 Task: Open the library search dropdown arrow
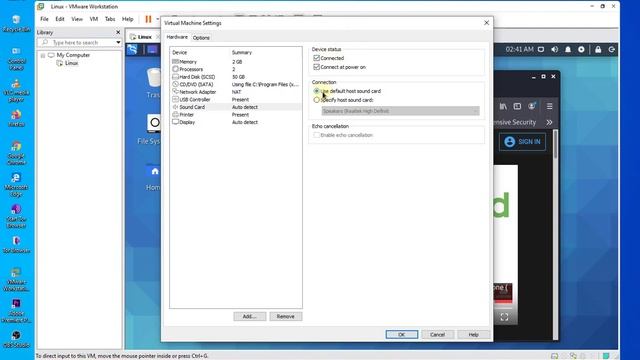click(118, 42)
